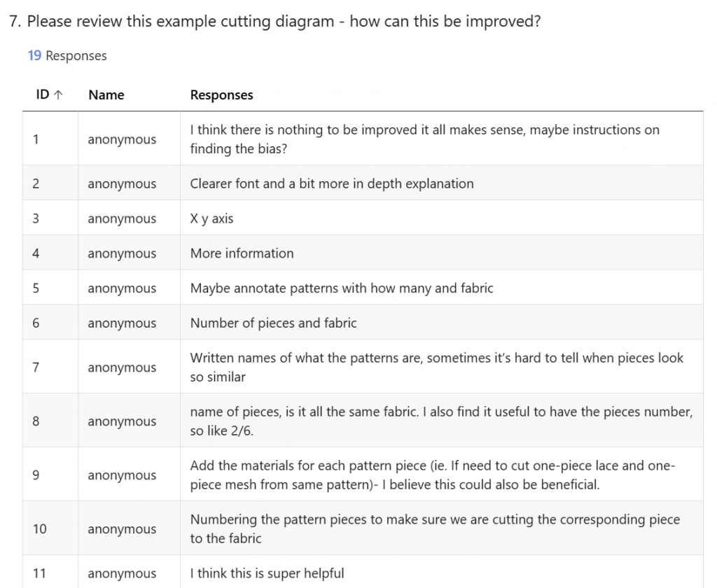
Task: Select row ID 8 cell
Action: pos(36,421)
